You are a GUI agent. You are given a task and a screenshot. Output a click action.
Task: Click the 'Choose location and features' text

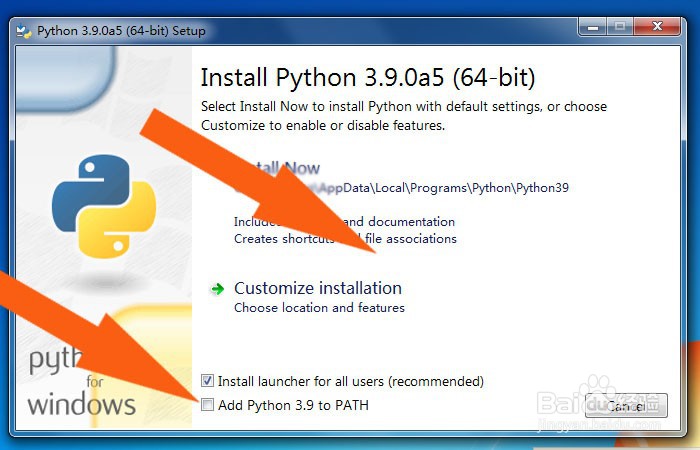(319, 308)
